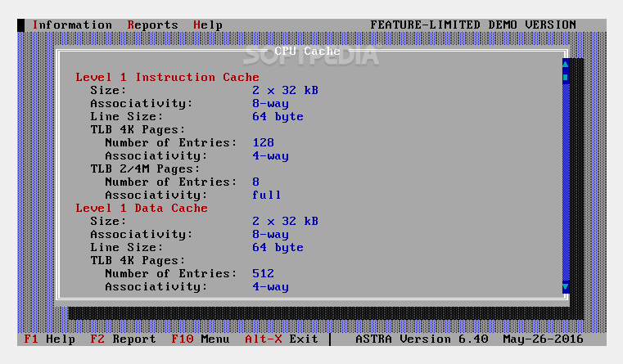Open the Information menu
623x364 pixels.
[x=72, y=25]
